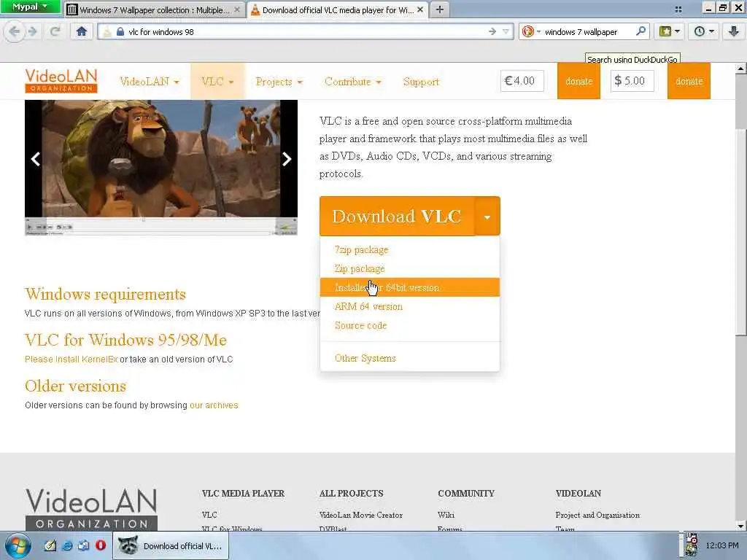Expand the VideoLAN navigation menu

(149, 82)
